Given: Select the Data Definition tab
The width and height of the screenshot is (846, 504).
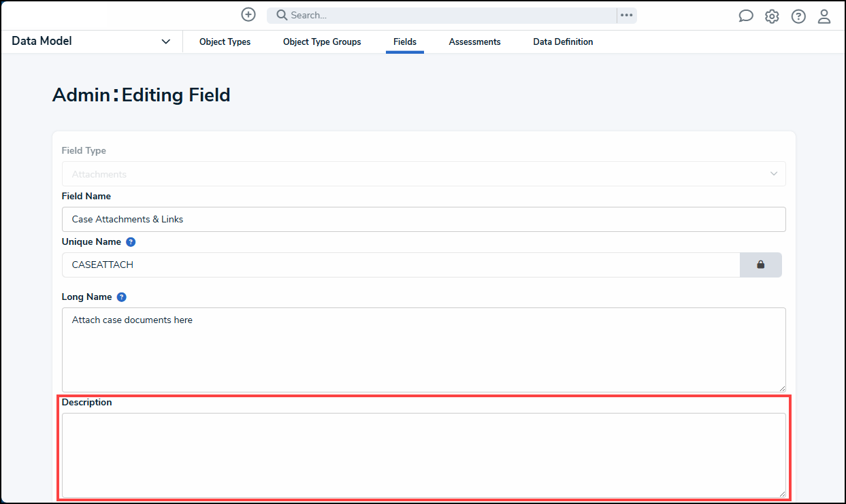Looking at the screenshot, I should point(563,41).
